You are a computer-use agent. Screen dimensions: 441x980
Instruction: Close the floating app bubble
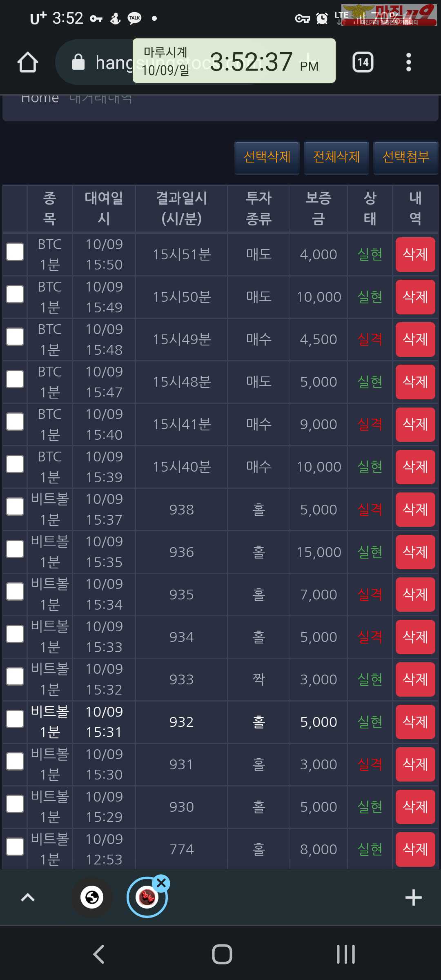point(161,883)
